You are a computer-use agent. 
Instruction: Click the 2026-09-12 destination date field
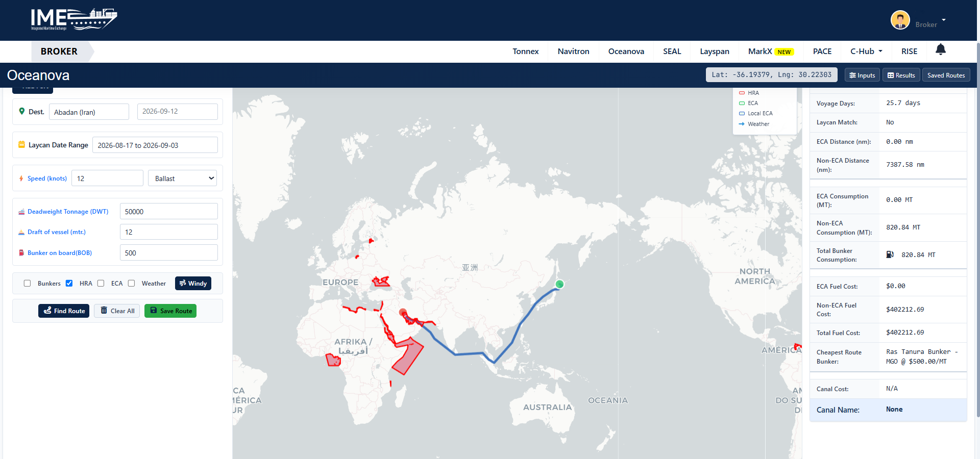click(x=178, y=112)
